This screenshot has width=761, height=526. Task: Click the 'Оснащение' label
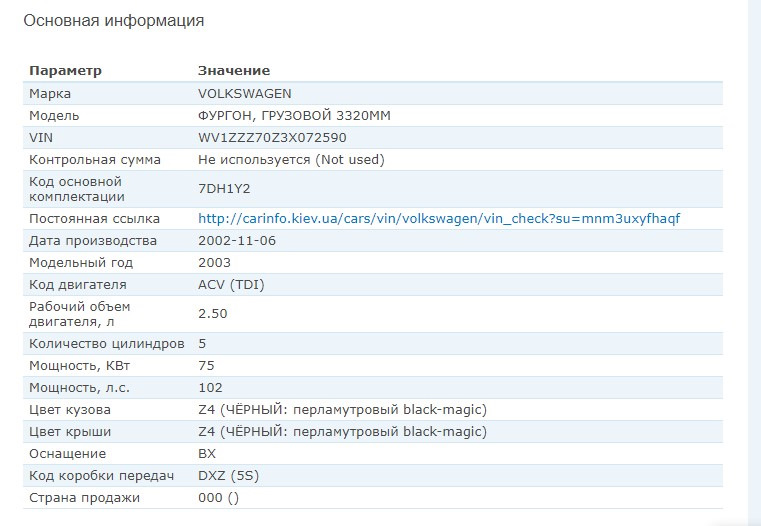(x=67, y=454)
